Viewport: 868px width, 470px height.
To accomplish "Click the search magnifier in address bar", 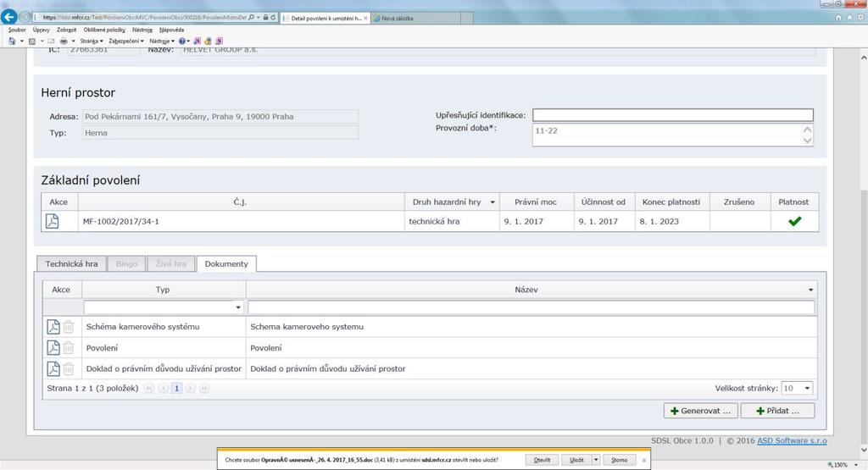I will [251, 18].
